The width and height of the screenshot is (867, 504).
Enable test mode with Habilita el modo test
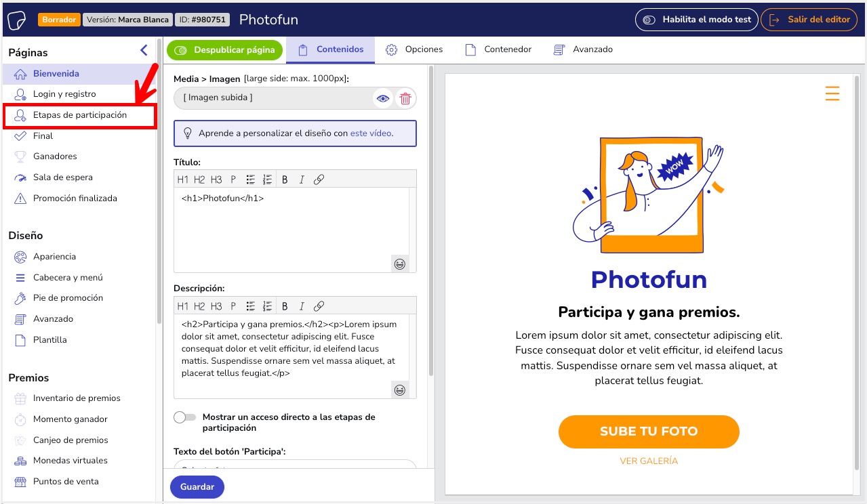(x=696, y=20)
